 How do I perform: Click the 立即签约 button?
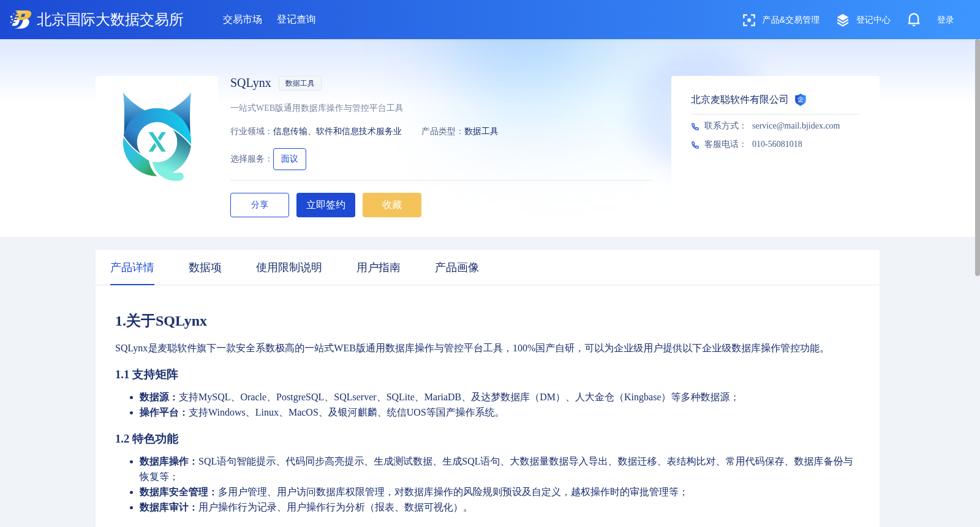click(x=326, y=205)
